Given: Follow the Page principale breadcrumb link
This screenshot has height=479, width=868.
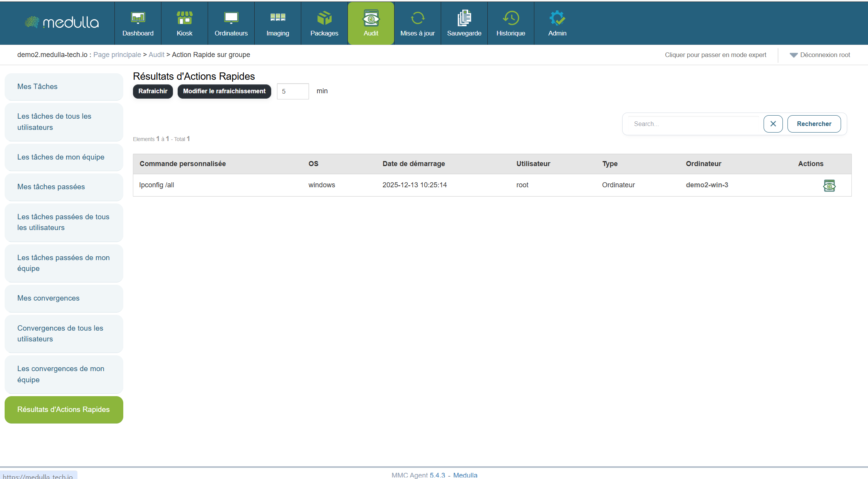Looking at the screenshot, I should [x=117, y=55].
